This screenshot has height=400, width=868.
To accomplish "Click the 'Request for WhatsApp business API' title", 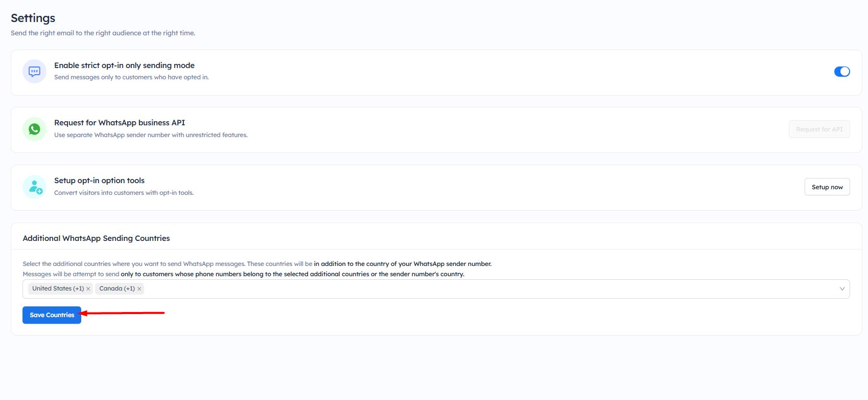I will coord(120,123).
